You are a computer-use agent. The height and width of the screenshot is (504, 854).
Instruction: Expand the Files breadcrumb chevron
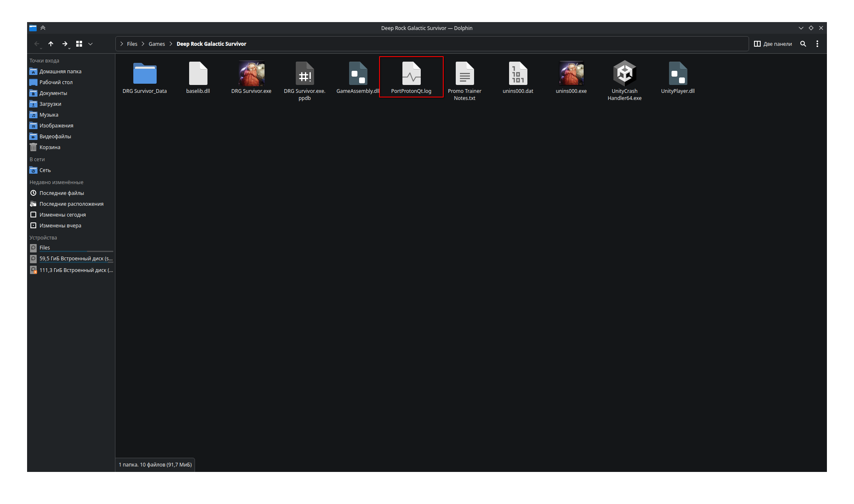tap(122, 44)
